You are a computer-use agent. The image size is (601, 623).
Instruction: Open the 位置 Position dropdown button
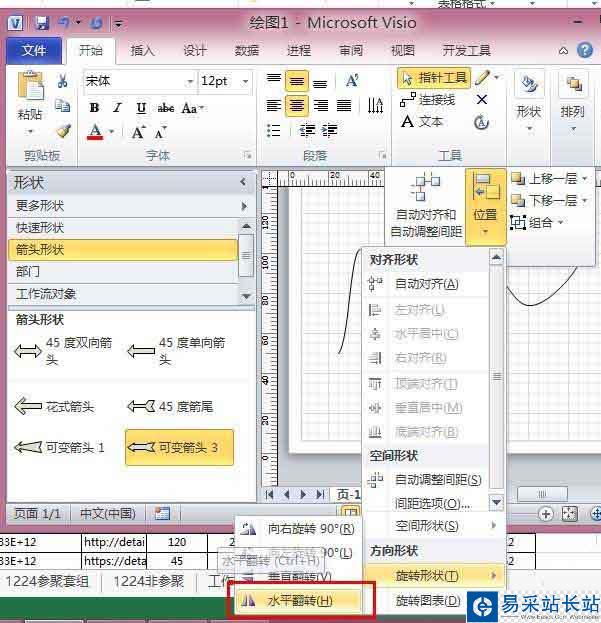click(485, 207)
